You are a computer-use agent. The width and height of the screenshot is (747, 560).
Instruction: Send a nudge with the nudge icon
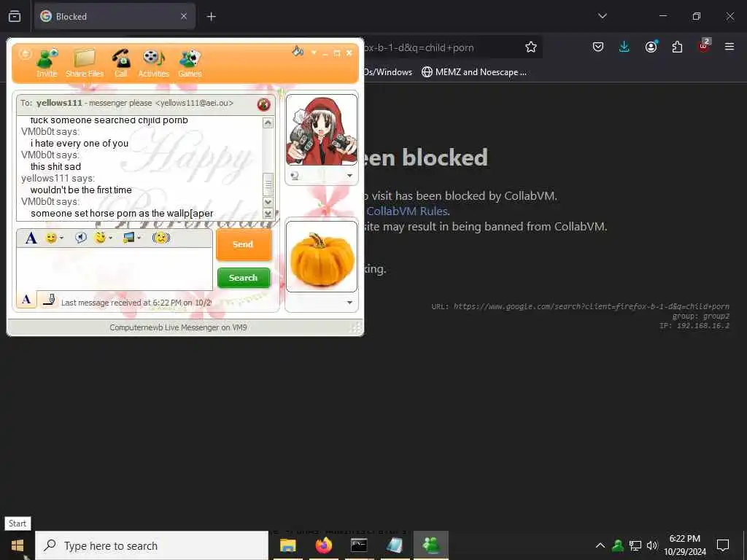coord(161,237)
